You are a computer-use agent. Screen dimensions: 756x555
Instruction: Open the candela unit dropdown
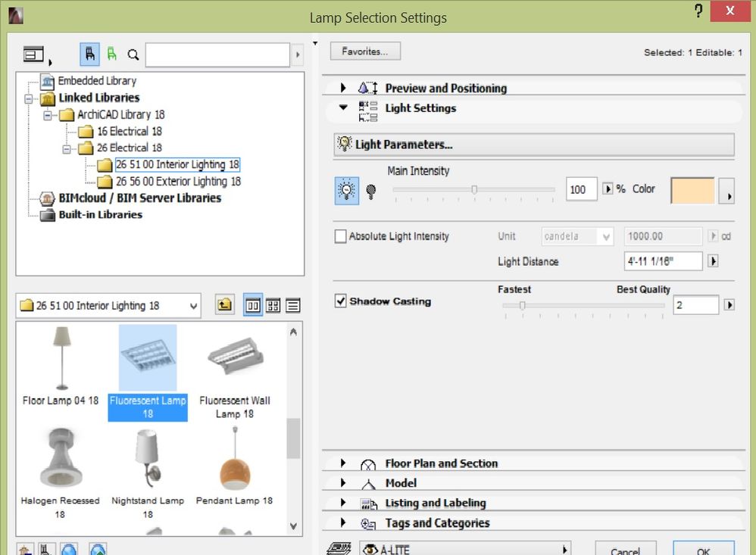click(606, 236)
